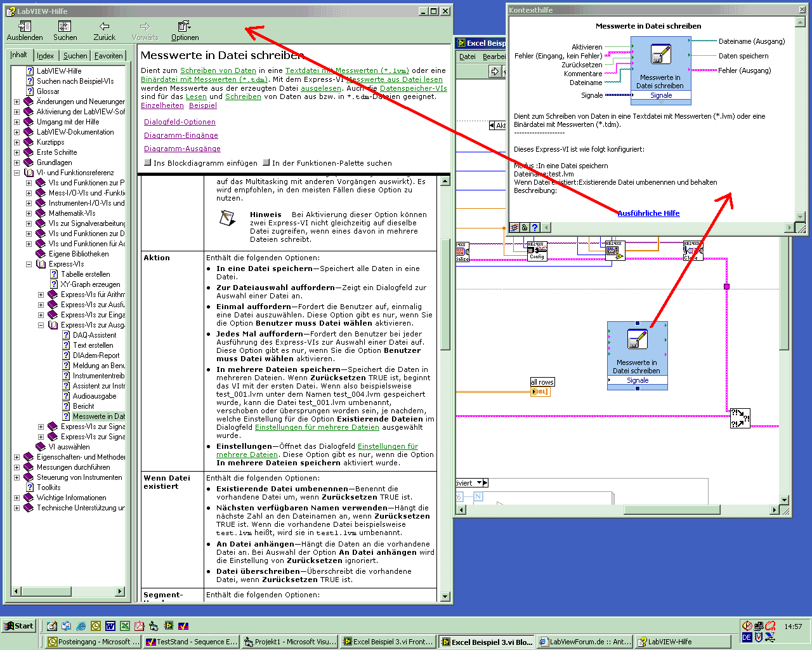Click the Run arrow in Excel Beispiel window

(495, 72)
